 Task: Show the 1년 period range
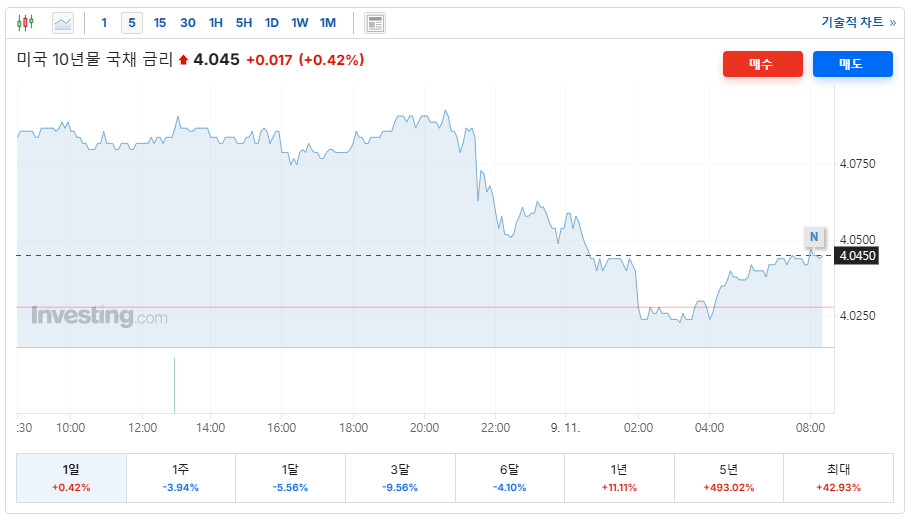pyautogui.click(x=619, y=477)
